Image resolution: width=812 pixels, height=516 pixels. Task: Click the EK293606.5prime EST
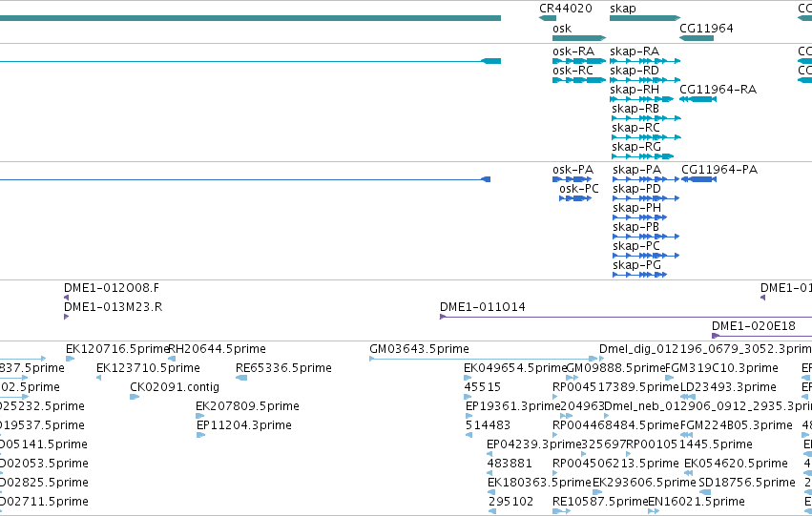click(596, 492)
